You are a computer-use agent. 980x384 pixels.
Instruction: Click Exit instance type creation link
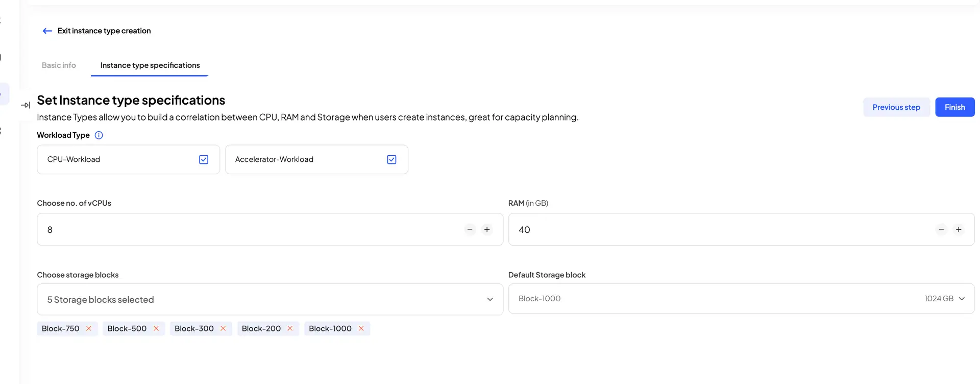coord(104,31)
